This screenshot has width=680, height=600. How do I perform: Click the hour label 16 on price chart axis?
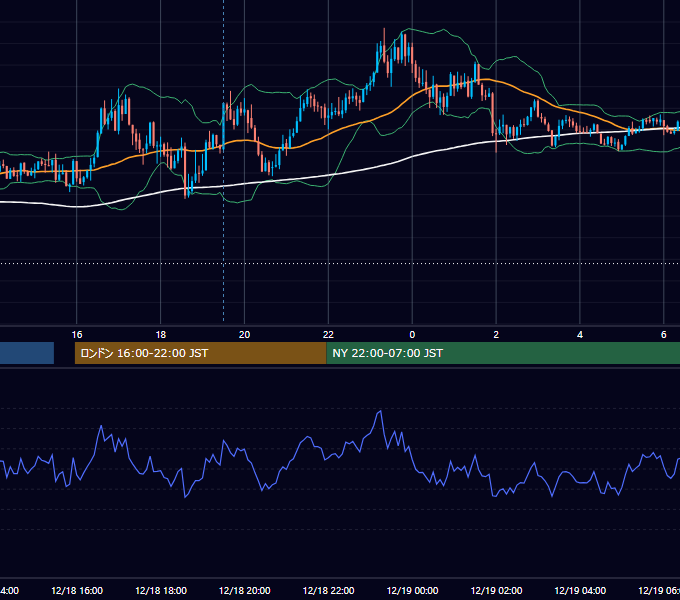(77, 335)
